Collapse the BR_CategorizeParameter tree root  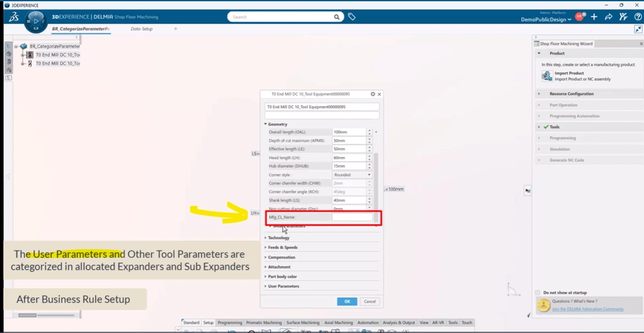[16, 46]
